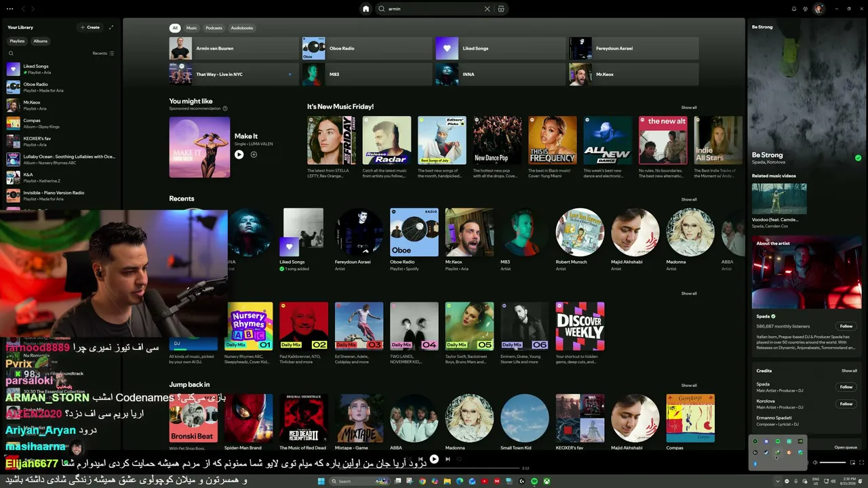868x488 pixels.
Task: Skip to the next track
Action: 448,459
